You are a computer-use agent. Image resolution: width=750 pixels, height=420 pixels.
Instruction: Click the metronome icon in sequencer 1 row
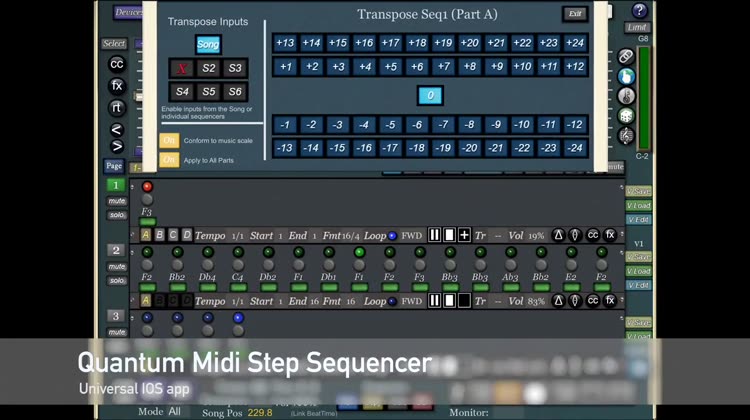click(x=558, y=235)
